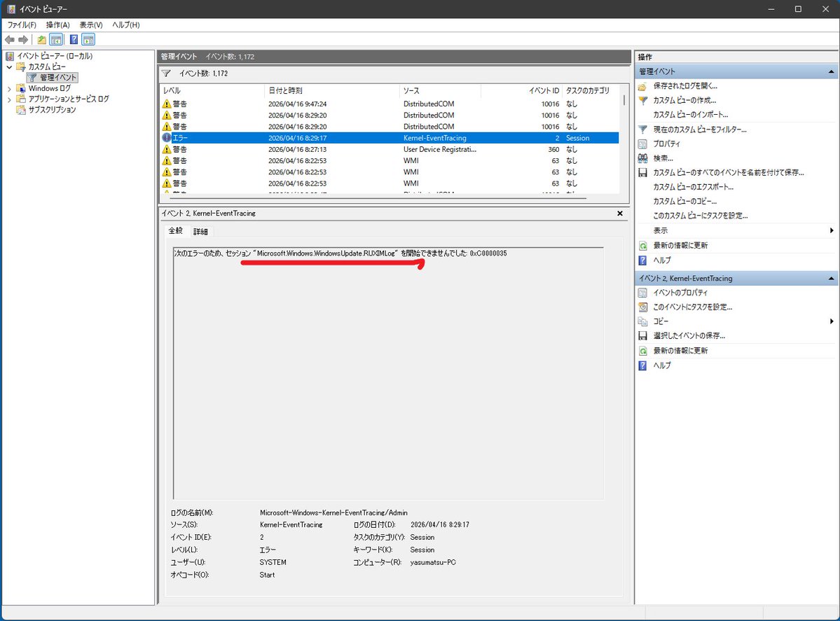Collapse the 管理イベント actions section arrow
The height and width of the screenshot is (621, 840).
[831, 71]
